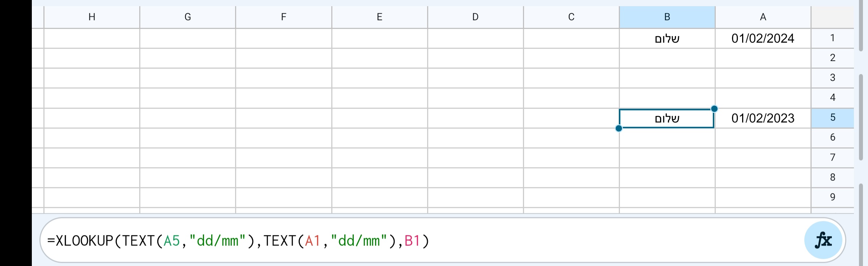Select column B header
This screenshot has width=868, height=266.
(667, 17)
